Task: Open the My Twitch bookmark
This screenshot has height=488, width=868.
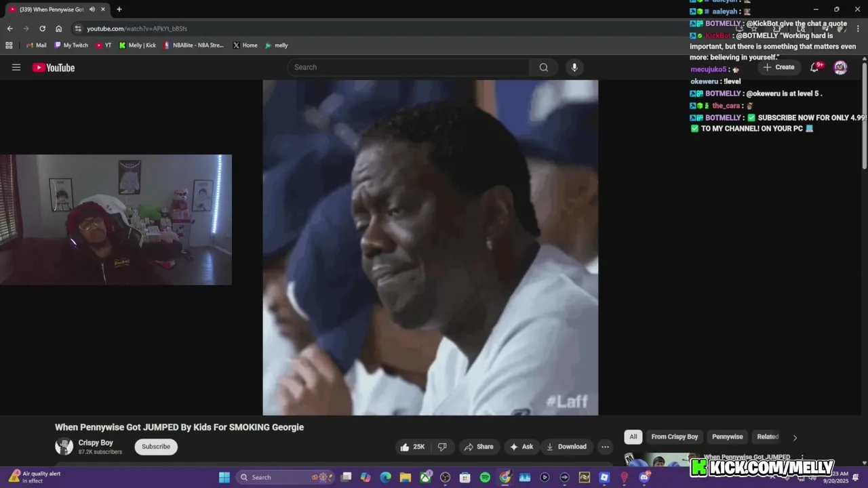Action: 71,45
